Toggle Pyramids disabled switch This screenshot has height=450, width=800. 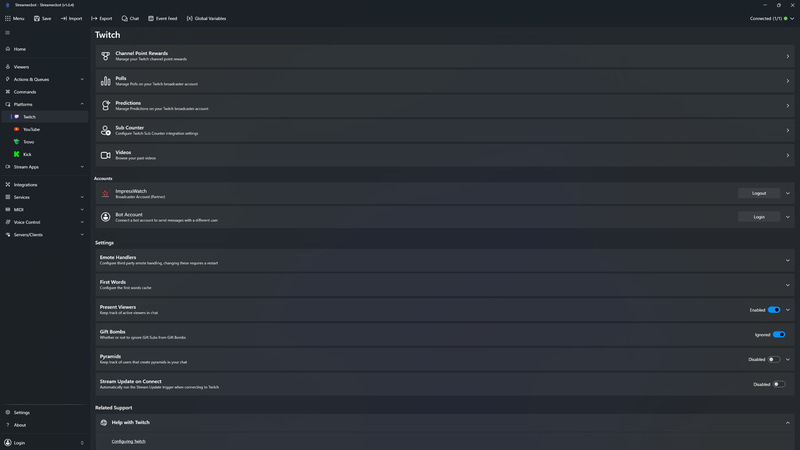point(774,359)
